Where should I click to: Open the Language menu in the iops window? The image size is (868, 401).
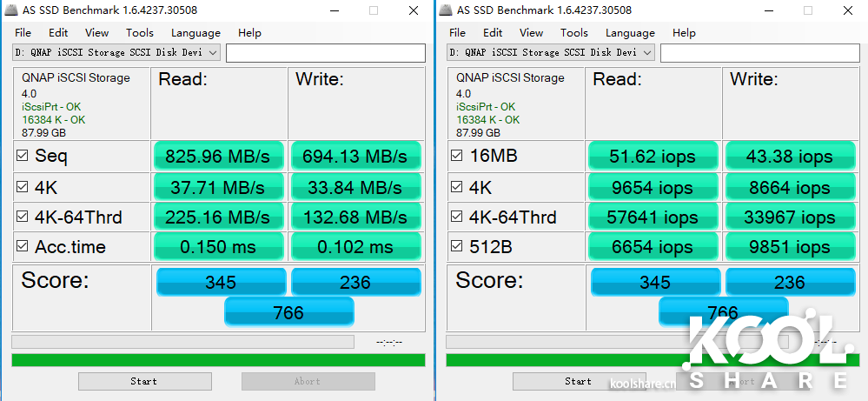(x=630, y=33)
